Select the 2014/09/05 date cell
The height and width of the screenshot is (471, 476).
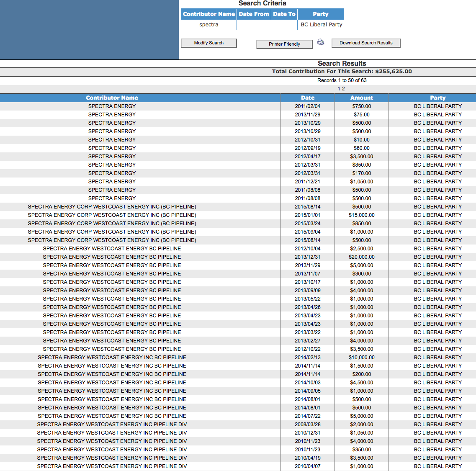tap(308, 391)
